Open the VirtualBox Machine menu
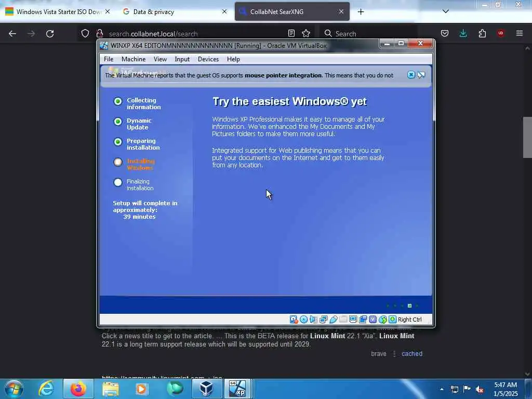The image size is (532, 399). click(x=134, y=59)
